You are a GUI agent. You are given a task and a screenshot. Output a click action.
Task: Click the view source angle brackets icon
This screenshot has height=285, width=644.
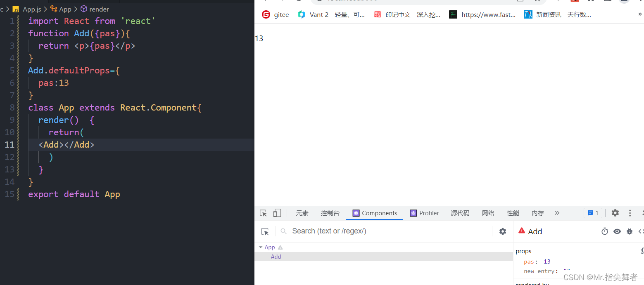point(641,231)
